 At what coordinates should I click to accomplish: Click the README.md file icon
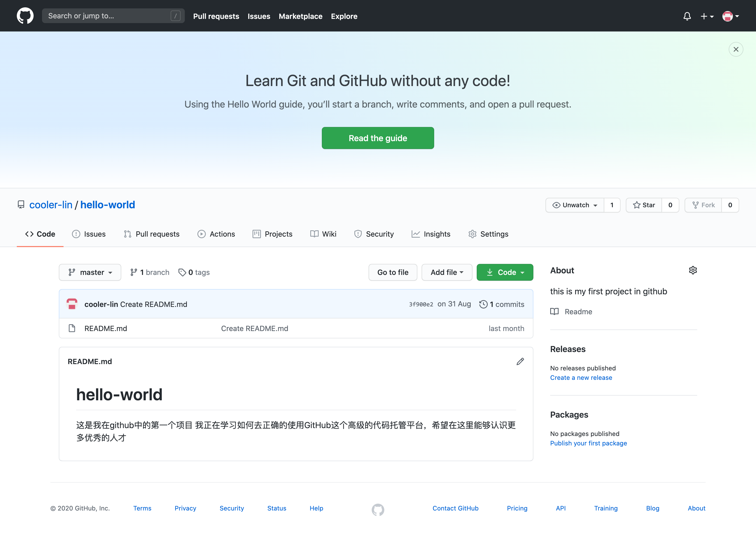click(x=72, y=328)
